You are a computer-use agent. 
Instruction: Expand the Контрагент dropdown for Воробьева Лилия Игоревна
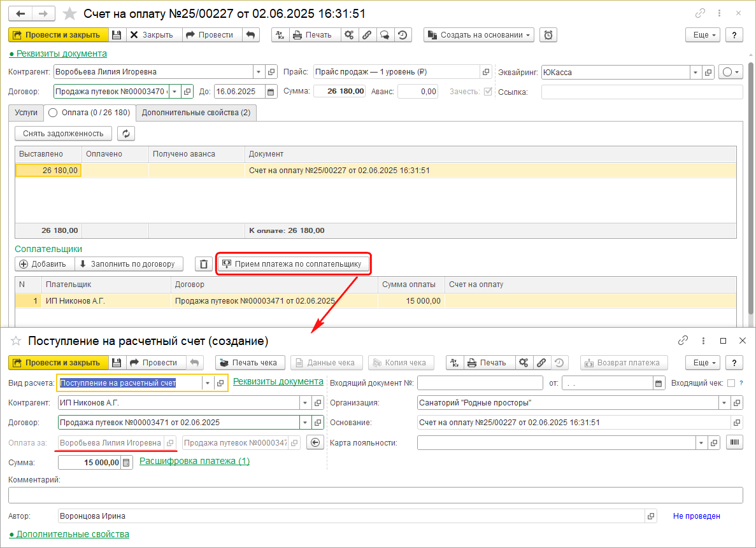[x=259, y=72]
